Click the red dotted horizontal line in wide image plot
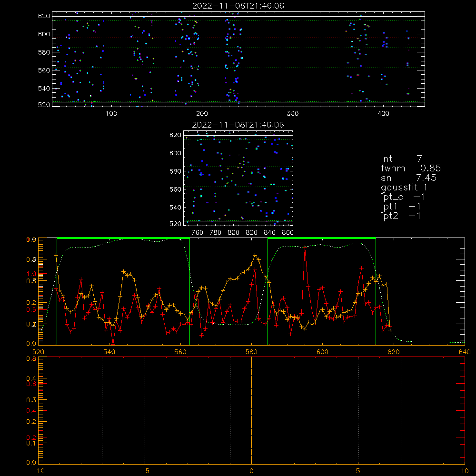The image size is (476, 476). coord(238,38)
